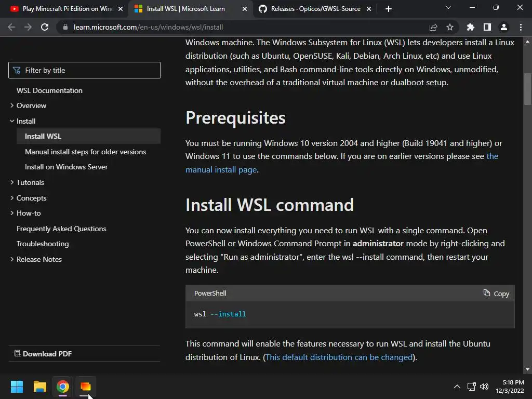
Task: View site info lock icon
Action: 65,27
